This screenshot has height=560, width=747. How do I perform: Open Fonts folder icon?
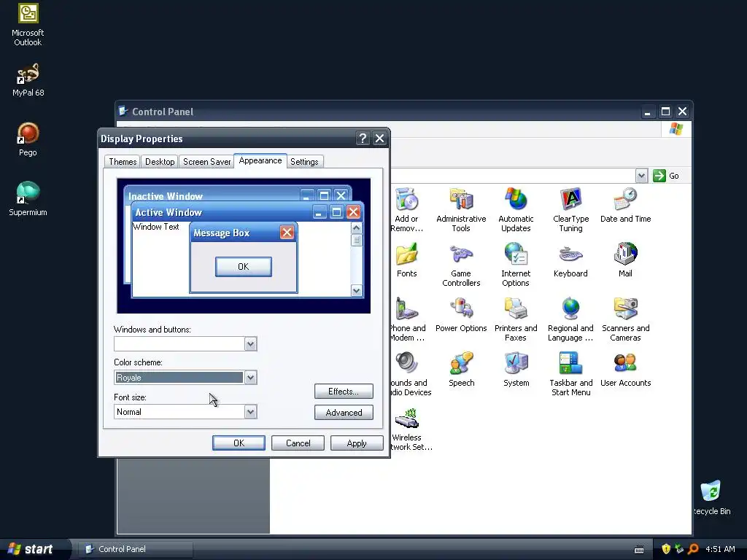tap(406, 260)
